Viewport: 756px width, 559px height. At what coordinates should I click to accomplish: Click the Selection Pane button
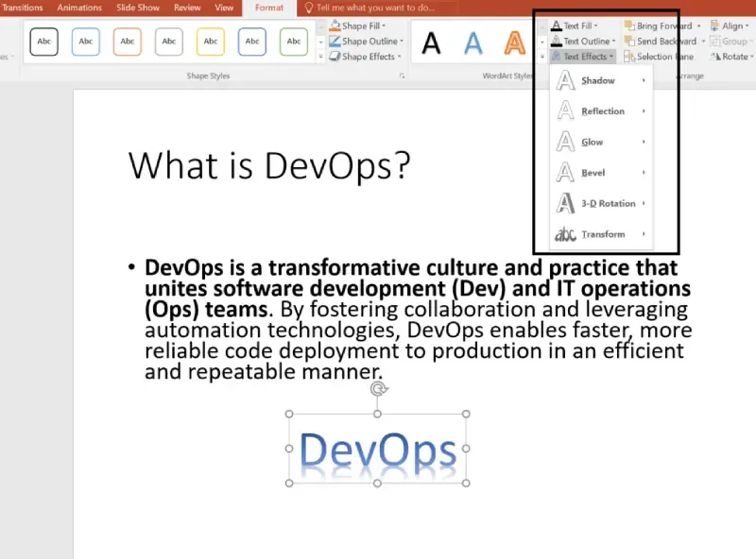coord(659,57)
